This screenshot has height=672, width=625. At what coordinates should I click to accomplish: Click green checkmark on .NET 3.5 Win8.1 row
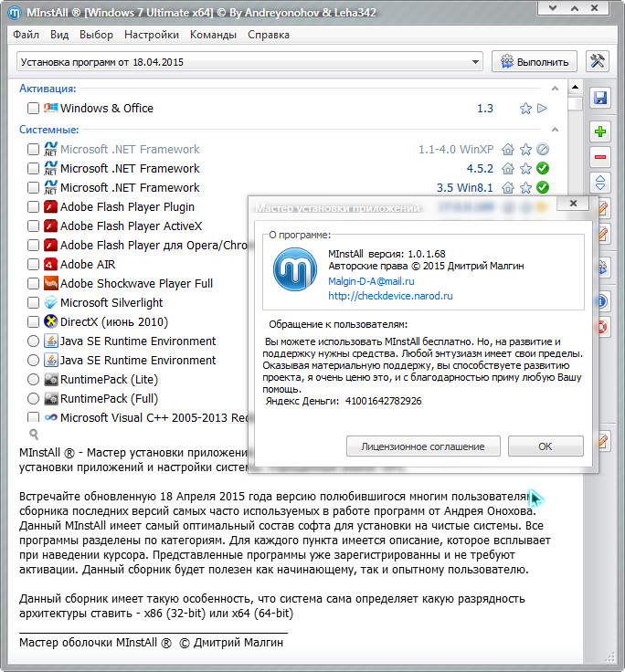coord(543,187)
